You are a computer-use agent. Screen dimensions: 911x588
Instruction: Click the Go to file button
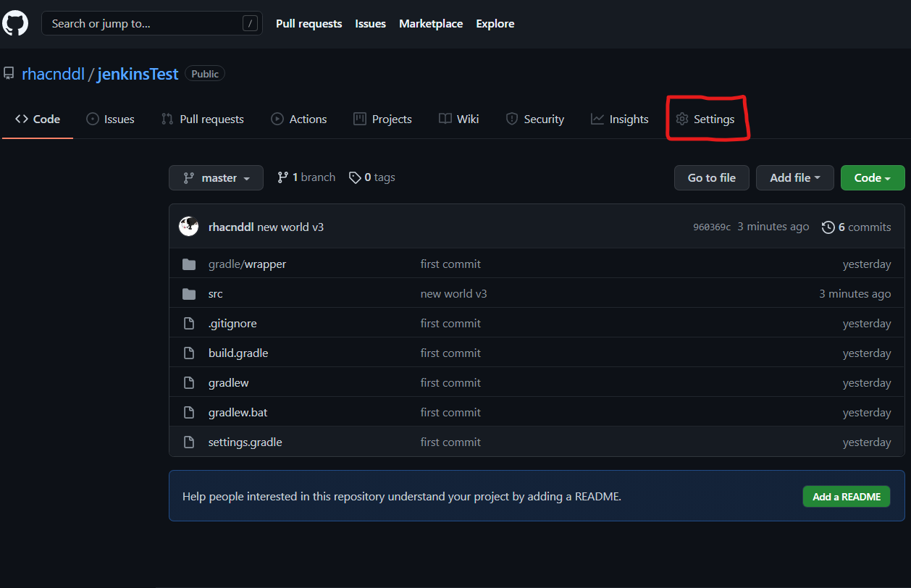[712, 177]
